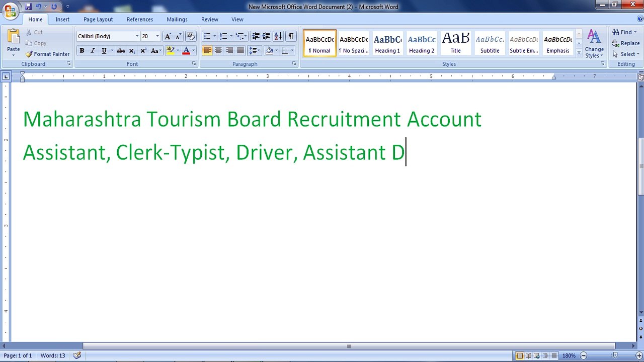Screen dimensions: 644x362
Task: Undo the last typing action
Action: 38,7
